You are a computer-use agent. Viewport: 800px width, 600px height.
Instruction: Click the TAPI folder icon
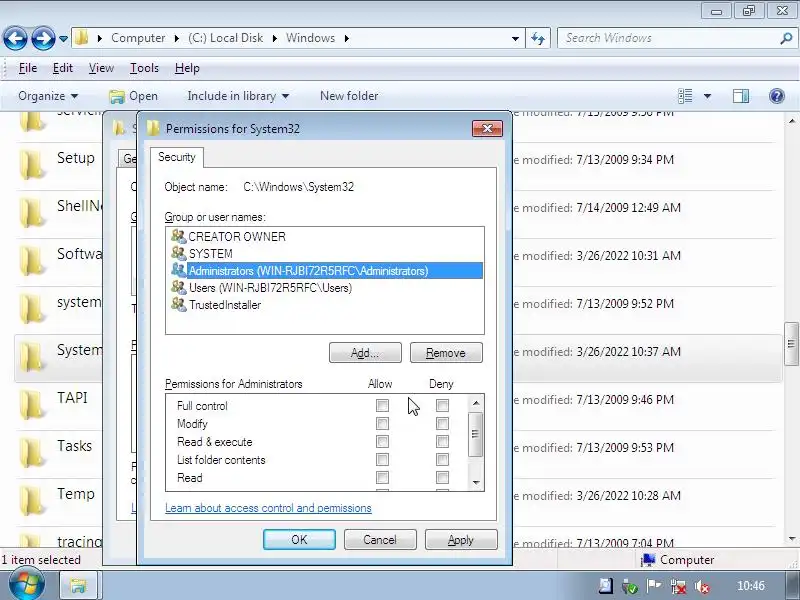[32, 403]
